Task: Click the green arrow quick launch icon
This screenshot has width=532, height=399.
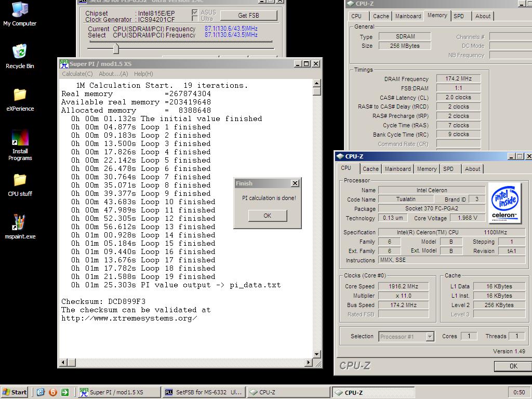Action: coord(65,392)
